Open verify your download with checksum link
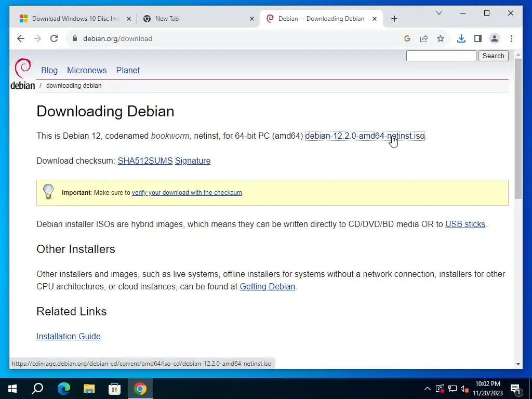This screenshot has height=399, width=532. coord(187,193)
